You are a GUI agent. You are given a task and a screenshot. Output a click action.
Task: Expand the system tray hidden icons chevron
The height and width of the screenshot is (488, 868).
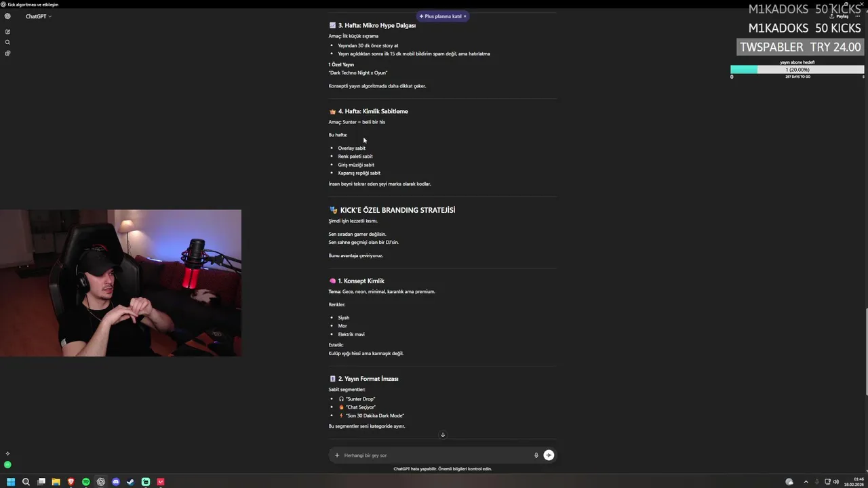806,482
